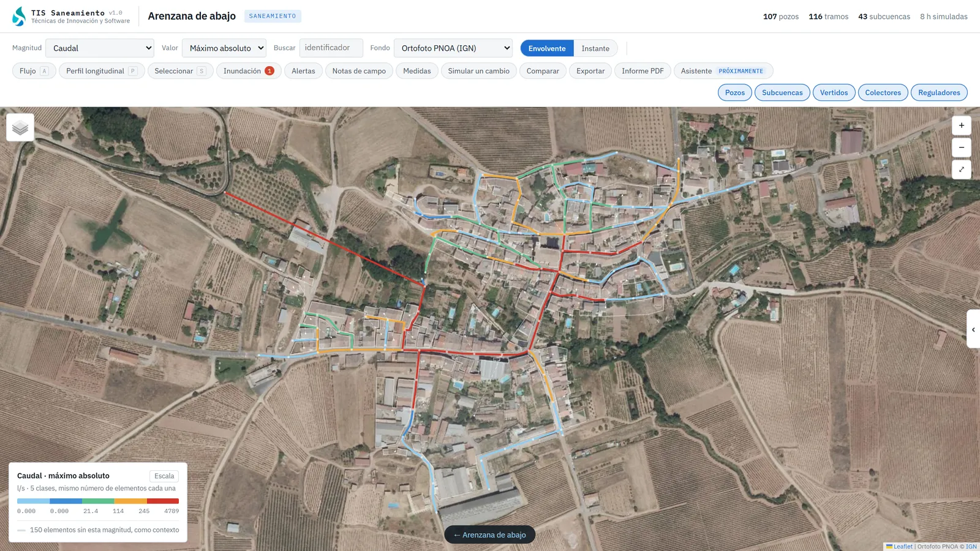Zoom out with the minus map button
Screen dimensions: 980x551
[961, 148]
